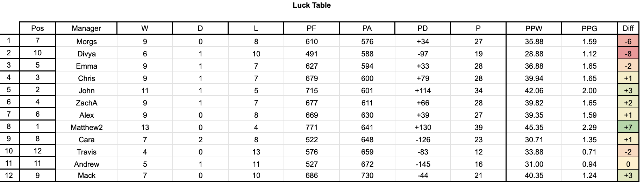Click the Diff column header

(x=628, y=28)
